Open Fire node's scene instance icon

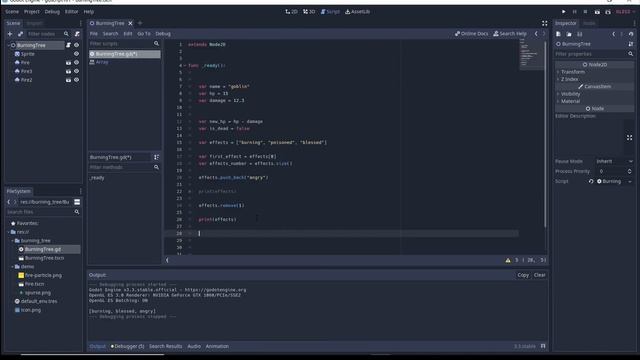point(68,63)
